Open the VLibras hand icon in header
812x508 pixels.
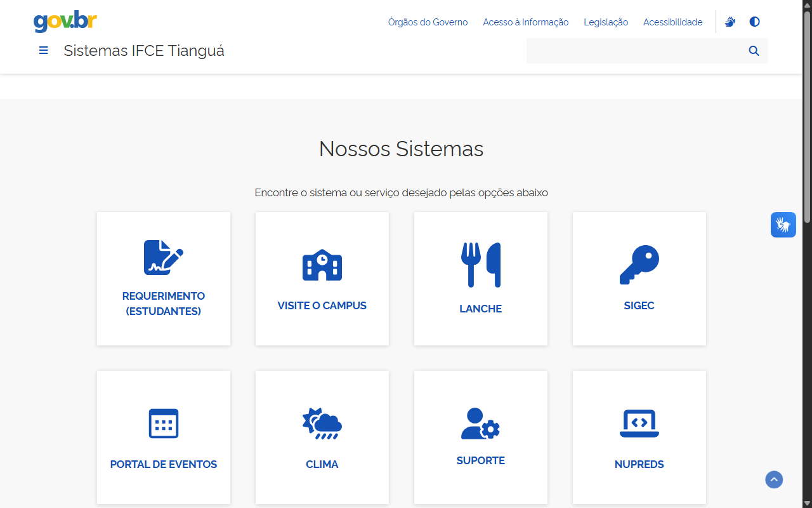pyautogui.click(x=730, y=22)
